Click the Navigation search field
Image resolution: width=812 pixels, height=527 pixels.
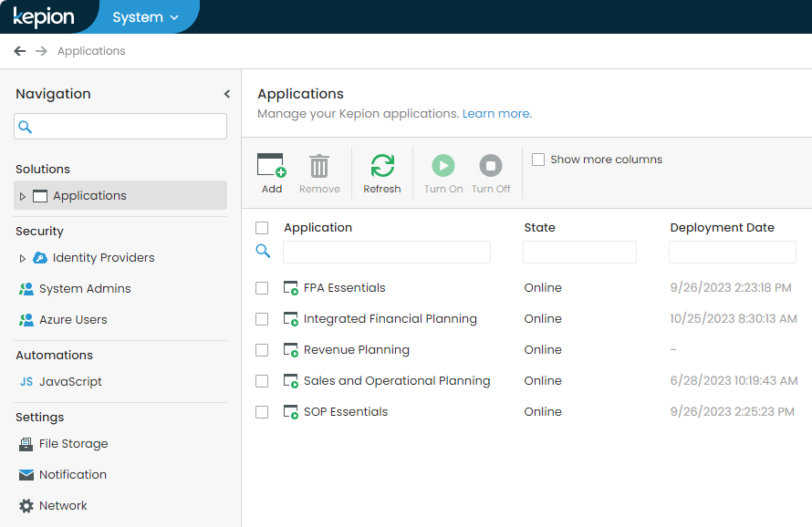pos(120,127)
